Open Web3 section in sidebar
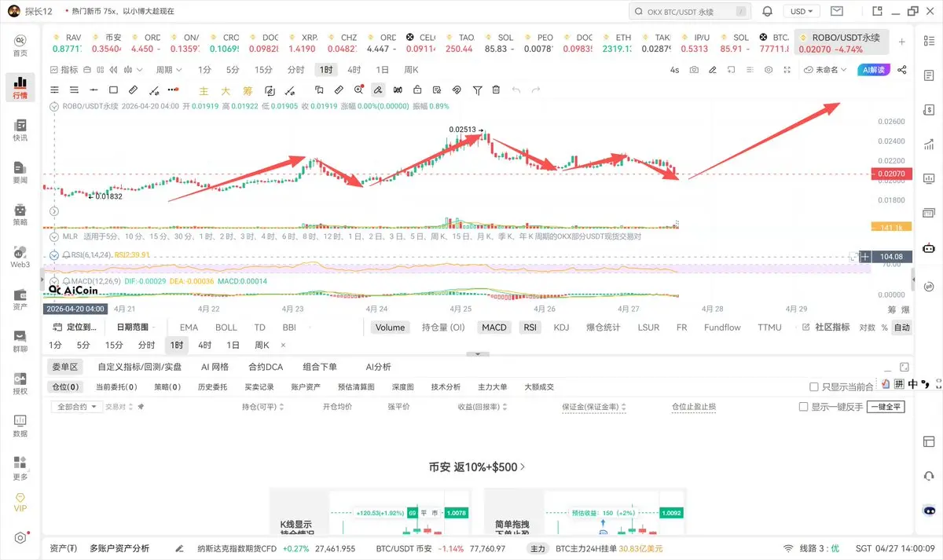943x560 pixels. (20, 257)
